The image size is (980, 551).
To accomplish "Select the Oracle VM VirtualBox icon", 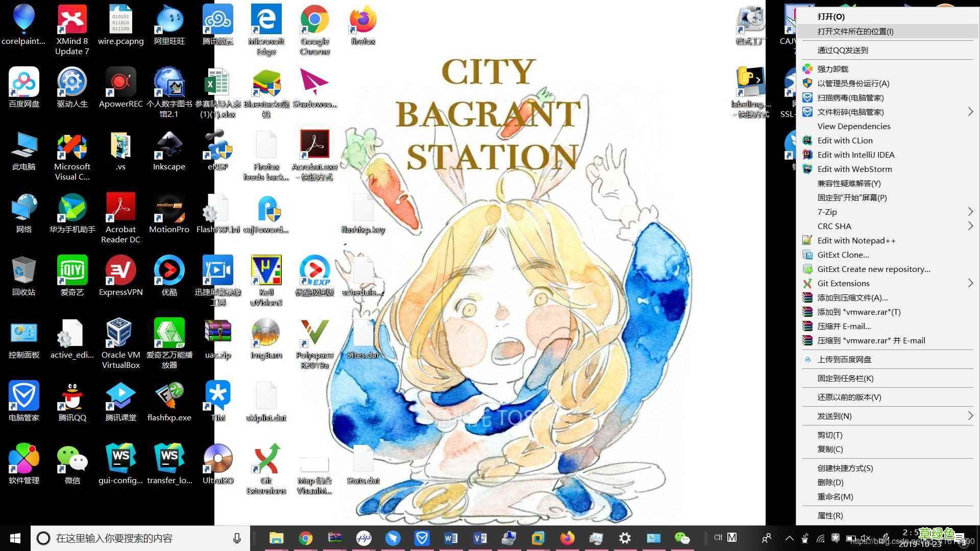I will click(120, 343).
